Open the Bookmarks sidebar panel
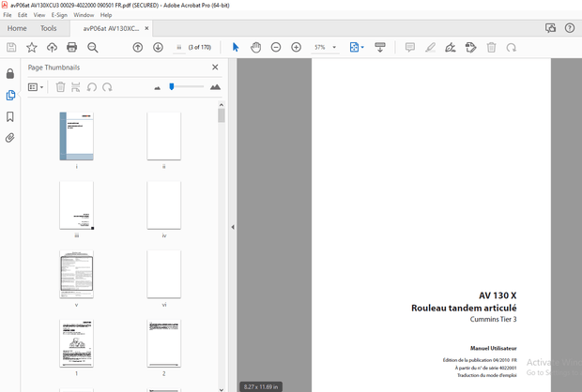Image resolution: width=582 pixels, height=392 pixels. 10,117
